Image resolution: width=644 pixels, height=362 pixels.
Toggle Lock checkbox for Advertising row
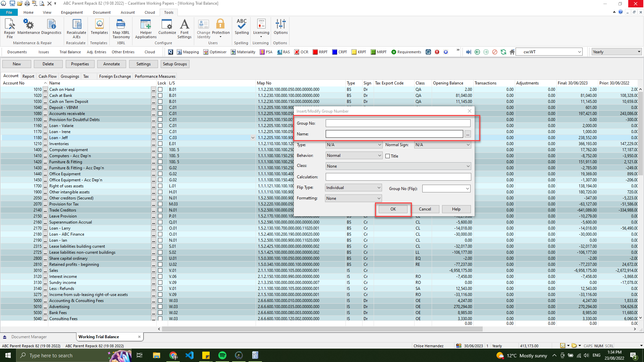point(160,307)
